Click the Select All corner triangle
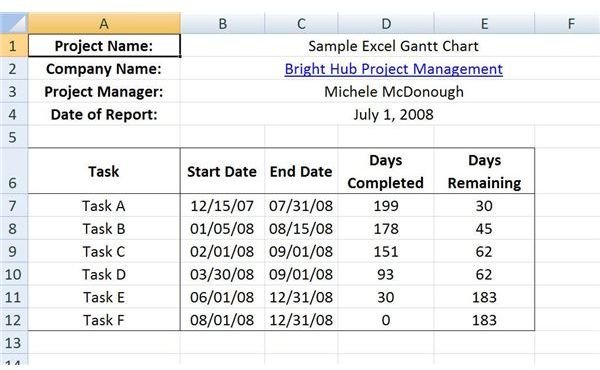 tap(14, 23)
